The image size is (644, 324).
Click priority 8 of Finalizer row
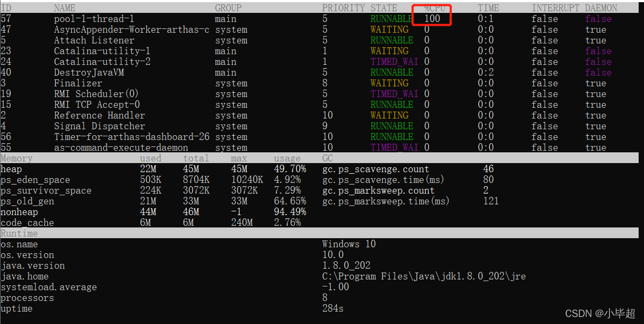pyautogui.click(x=325, y=83)
